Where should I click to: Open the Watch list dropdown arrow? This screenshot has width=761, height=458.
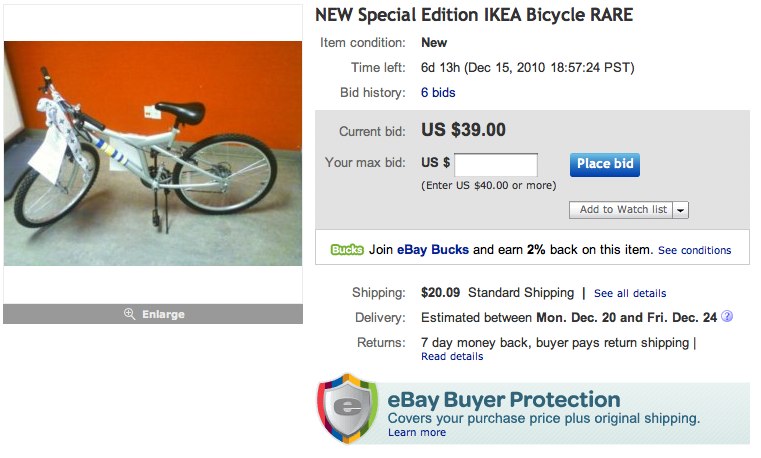(x=681, y=210)
